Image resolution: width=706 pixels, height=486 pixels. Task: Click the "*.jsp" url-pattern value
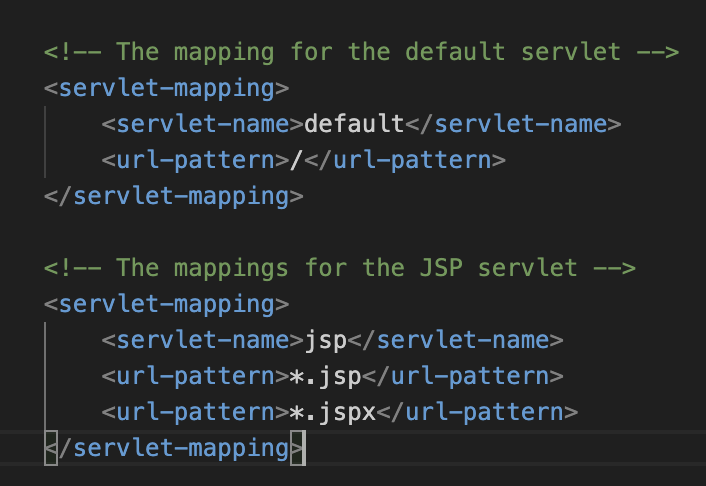[332, 376]
